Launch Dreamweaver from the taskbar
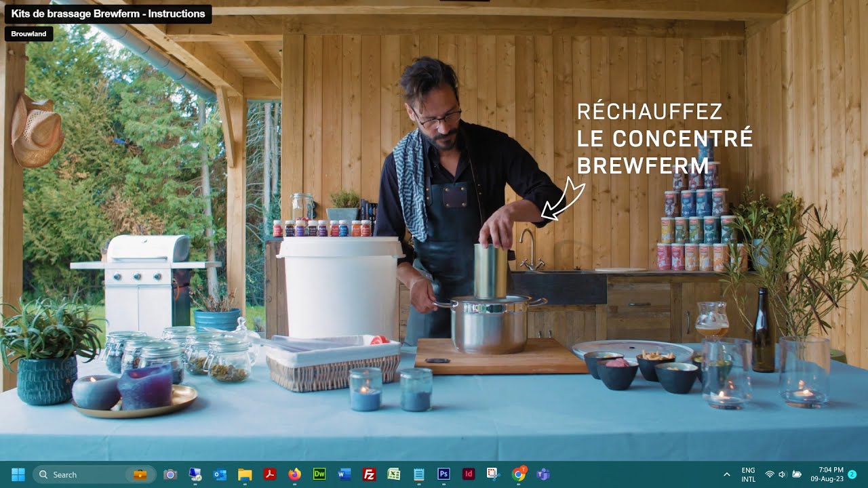The height and width of the screenshot is (488, 868). pos(319,474)
